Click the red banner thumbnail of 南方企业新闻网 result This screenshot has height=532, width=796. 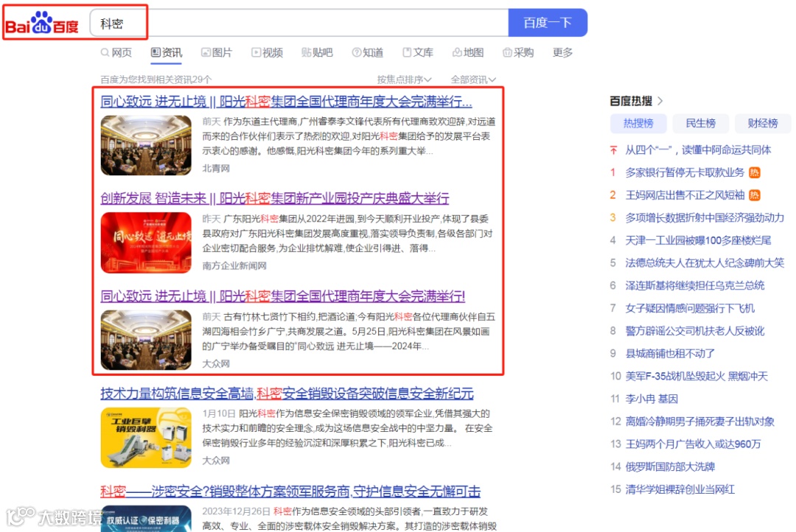point(146,242)
